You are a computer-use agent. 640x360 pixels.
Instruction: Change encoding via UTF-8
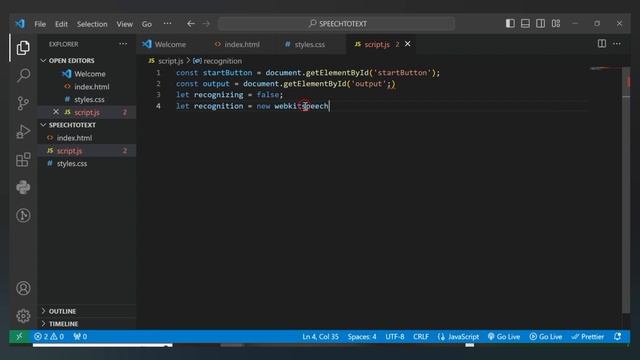tap(395, 336)
